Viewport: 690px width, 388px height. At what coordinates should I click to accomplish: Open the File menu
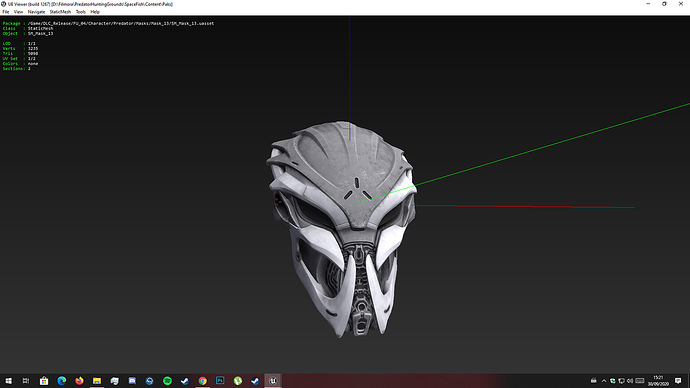6,12
